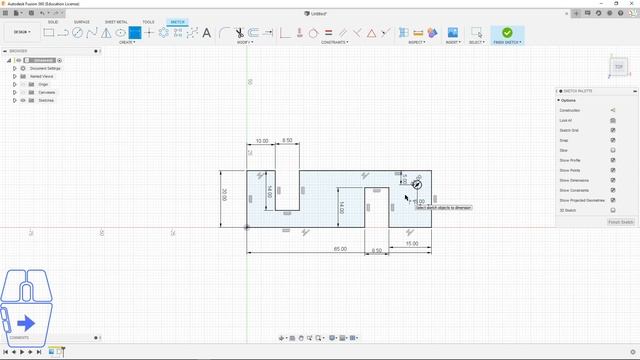Image resolution: width=640 pixels, height=360 pixels.
Task: Select the Fillet tool
Action: point(224,33)
